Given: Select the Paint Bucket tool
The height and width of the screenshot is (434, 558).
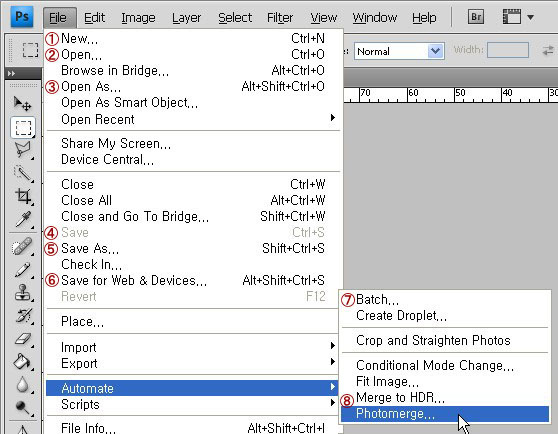Looking at the screenshot, I should [x=23, y=362].
